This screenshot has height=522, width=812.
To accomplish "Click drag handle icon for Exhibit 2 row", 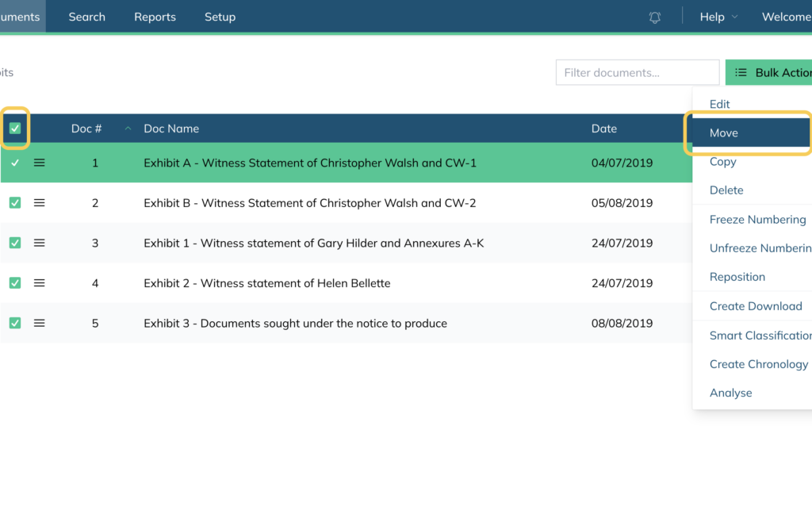I will tap(40, 283).
